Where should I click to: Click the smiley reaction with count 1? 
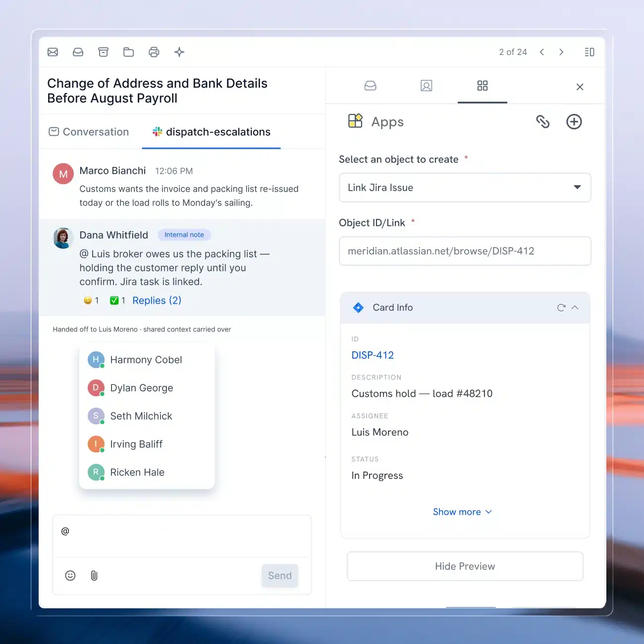coord(92,301)
